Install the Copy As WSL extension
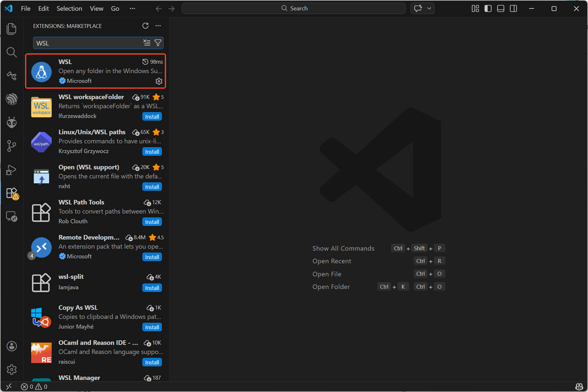Viewport: 588px width, 392px height. point(152,327)
